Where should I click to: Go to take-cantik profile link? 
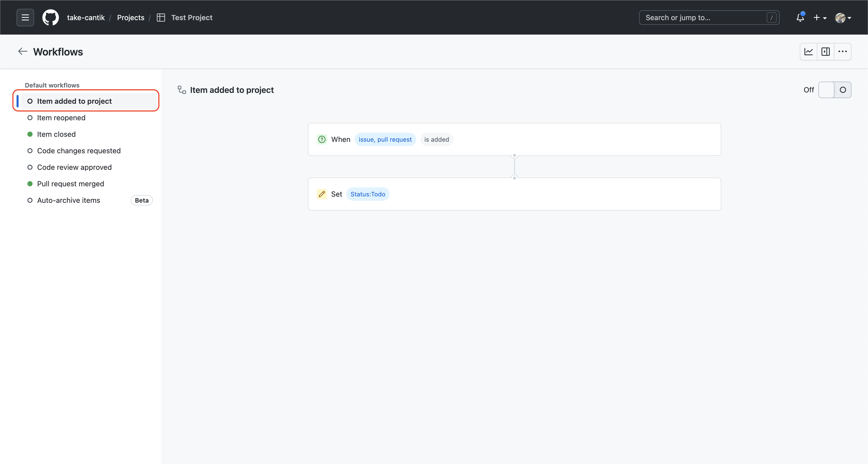[86, 18]
